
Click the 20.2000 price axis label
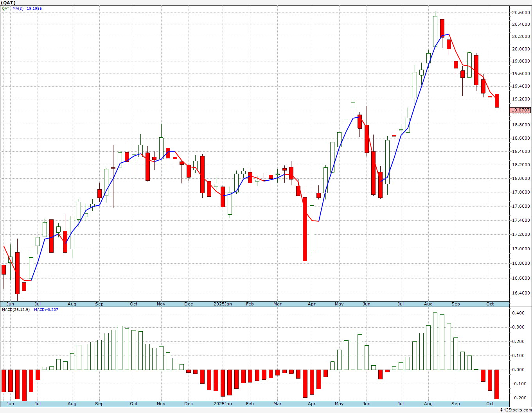tap(521, 37)
